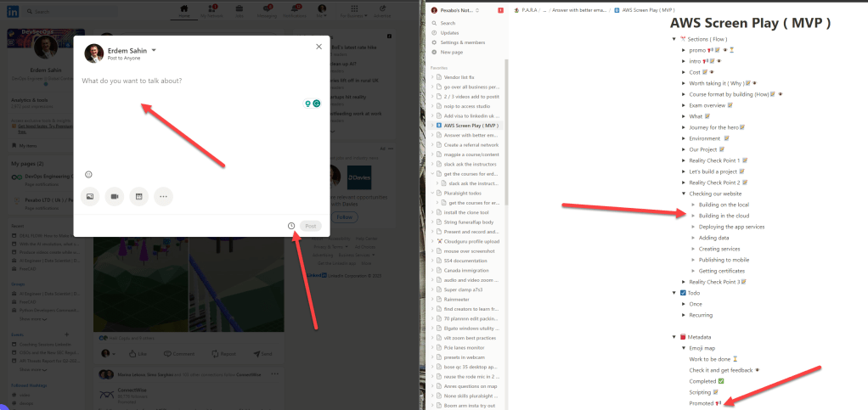The image size is (868, 410).
Task: Expand the Cost toggle
Action: (684, 72)
